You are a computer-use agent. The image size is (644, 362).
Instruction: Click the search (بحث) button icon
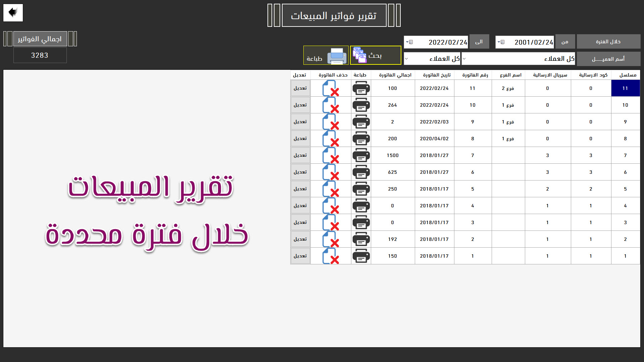tap(360, 55)
